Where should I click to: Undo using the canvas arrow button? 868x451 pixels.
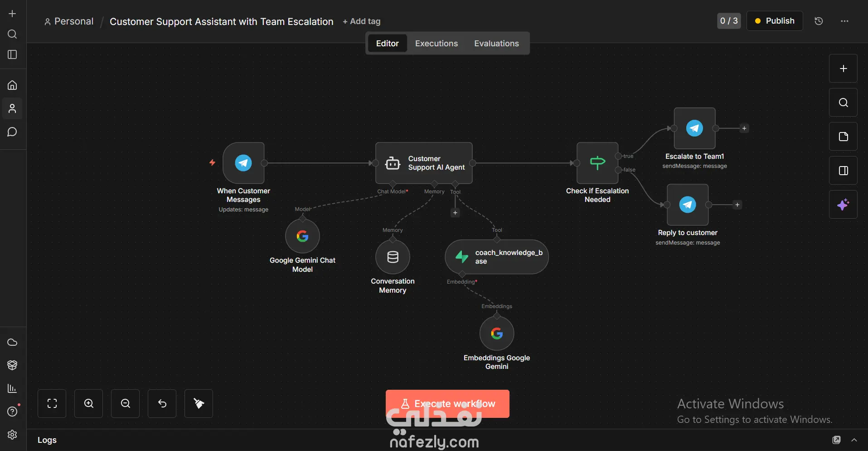pyautogui.click(x=162, y=403)
